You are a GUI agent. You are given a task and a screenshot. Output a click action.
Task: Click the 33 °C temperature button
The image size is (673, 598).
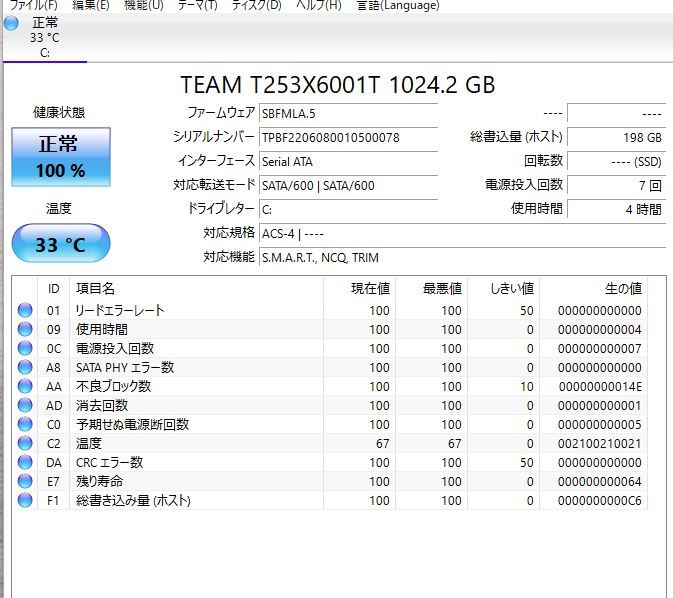click(x=61, y=243)
